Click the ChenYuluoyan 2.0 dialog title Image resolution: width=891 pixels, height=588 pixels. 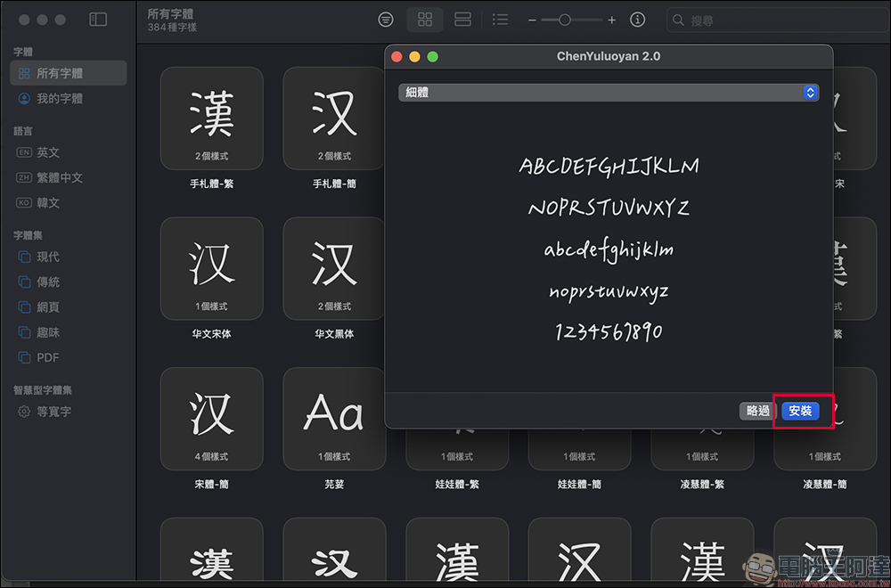(x=609, y=56)
